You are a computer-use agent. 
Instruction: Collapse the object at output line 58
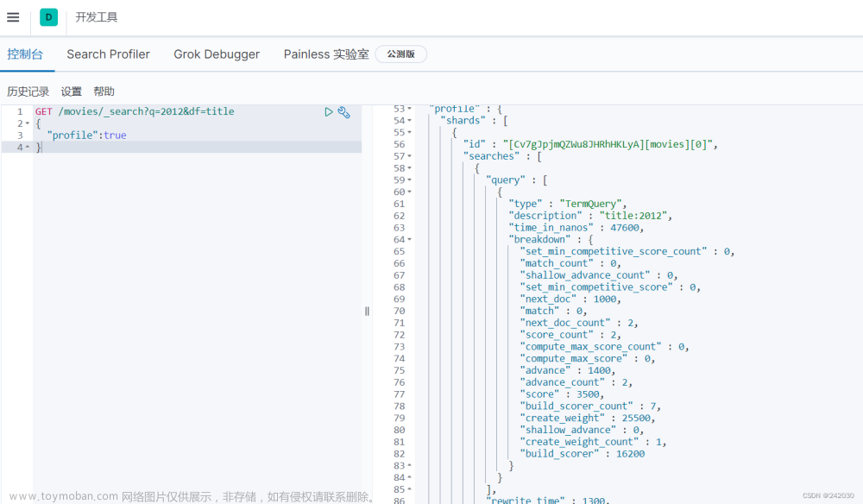pyautogui.click(x=409, y=168)
